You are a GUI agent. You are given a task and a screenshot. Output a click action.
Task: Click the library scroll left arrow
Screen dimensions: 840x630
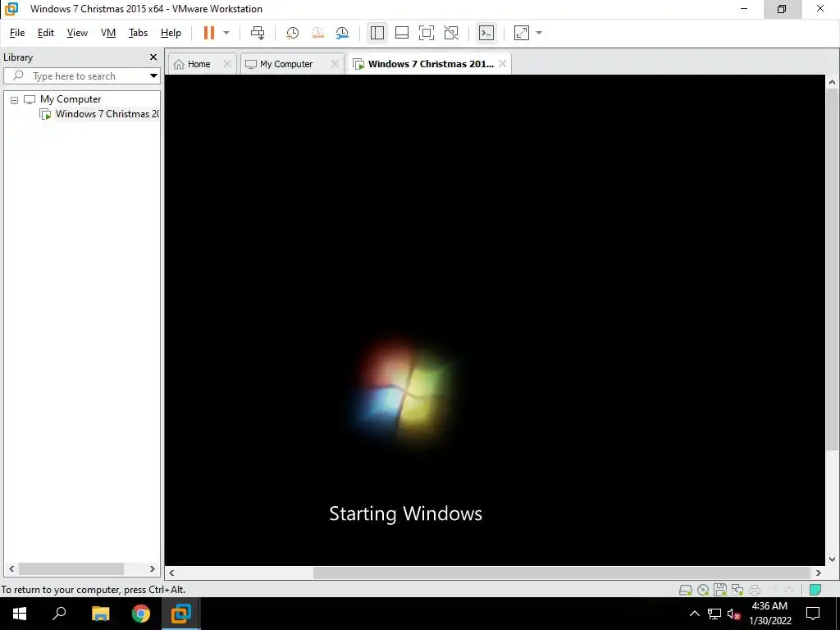coord(11,569)
